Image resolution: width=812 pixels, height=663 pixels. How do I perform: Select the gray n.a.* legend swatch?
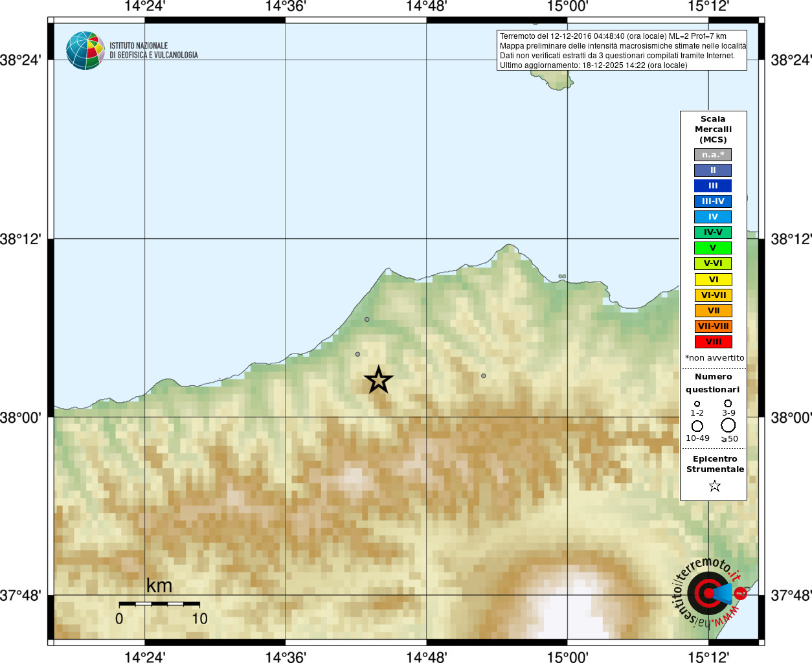click(x=713, y=155)
